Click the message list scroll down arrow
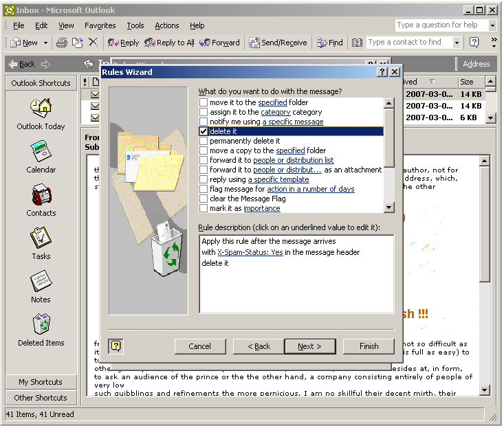The width and height of the screenshot is (504, 428). pyautogui.click(x=490, y=118)
